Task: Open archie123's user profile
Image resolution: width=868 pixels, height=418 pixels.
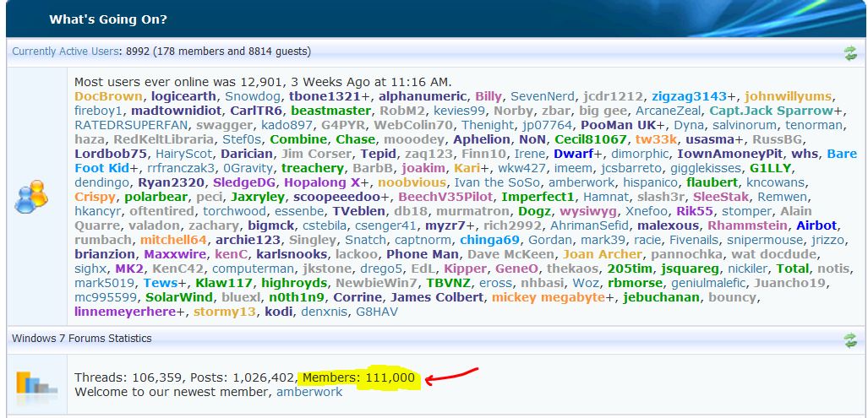Action: [x=248, y=240]
